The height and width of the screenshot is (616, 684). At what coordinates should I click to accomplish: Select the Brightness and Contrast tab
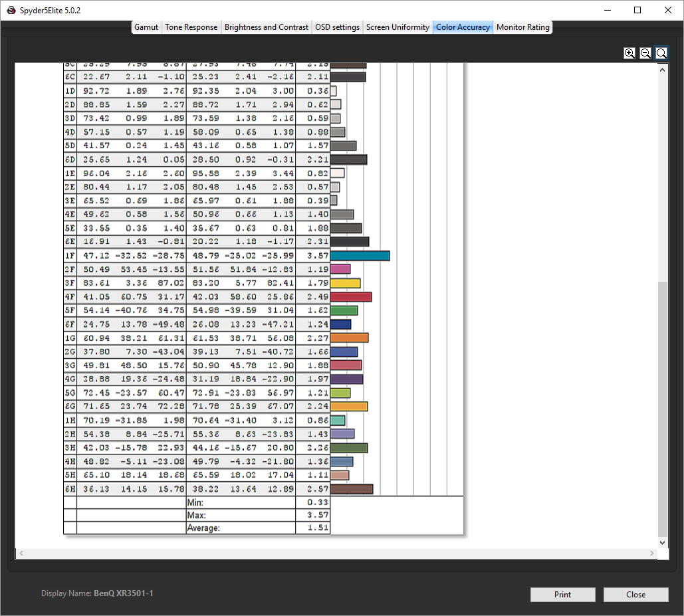266,27
